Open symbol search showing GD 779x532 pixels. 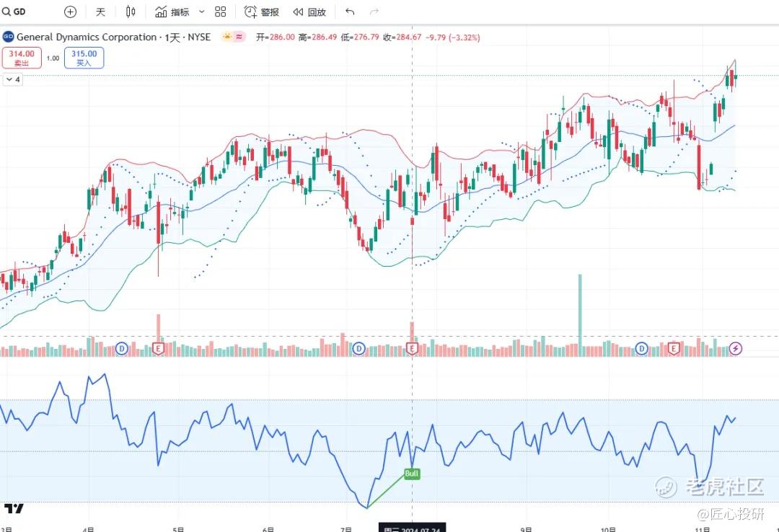tap(14, 12)
